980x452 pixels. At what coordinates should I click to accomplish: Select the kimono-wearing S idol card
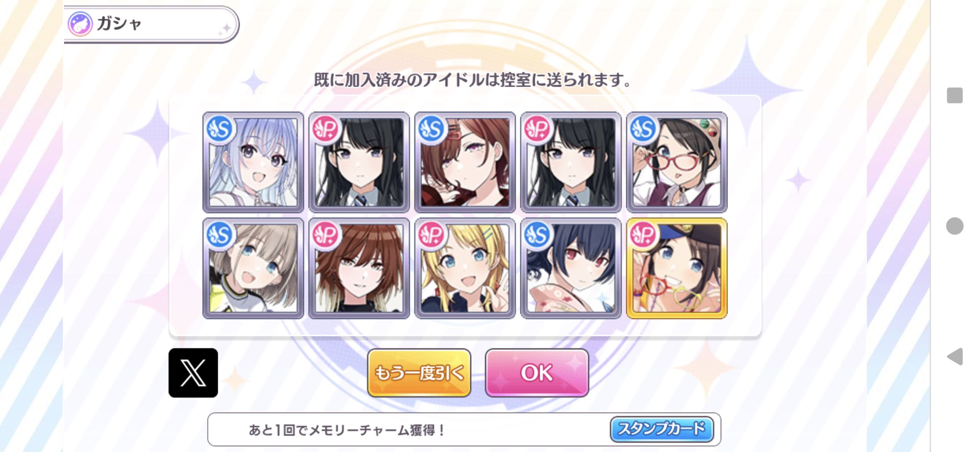click(x=571, y=268)
